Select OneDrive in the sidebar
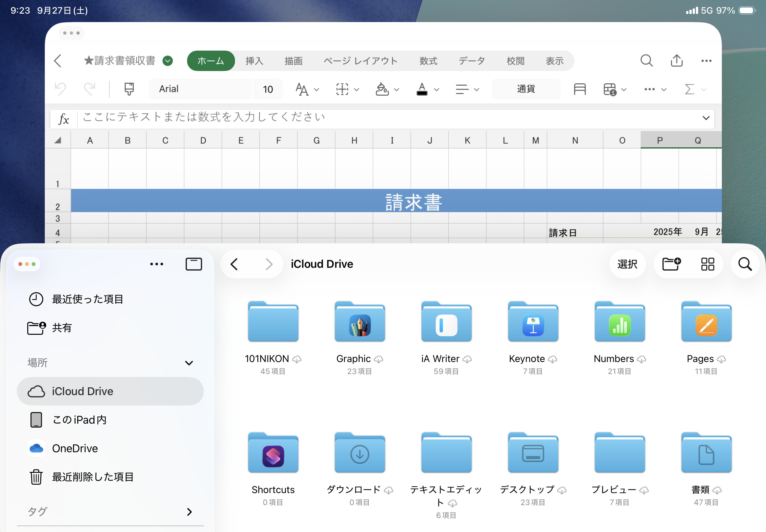Image resolution: width=766 pixels, height=532 pixels. click(75, 448)
